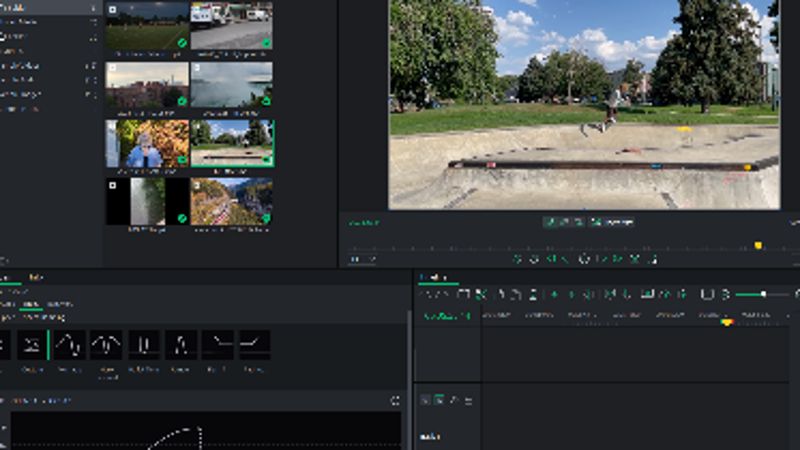Adjust the green timeline zoom slider handle

763,294
